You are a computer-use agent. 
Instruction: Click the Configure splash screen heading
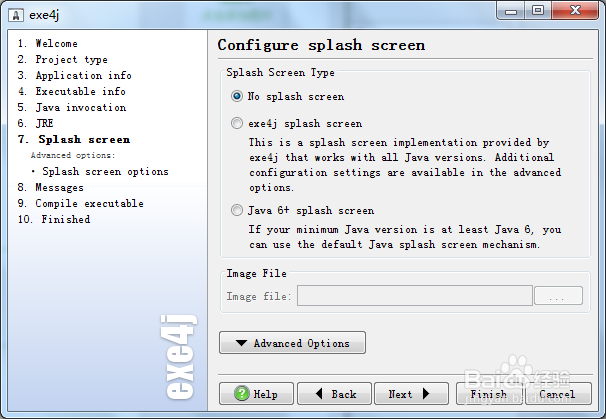[x=322, y=45]
